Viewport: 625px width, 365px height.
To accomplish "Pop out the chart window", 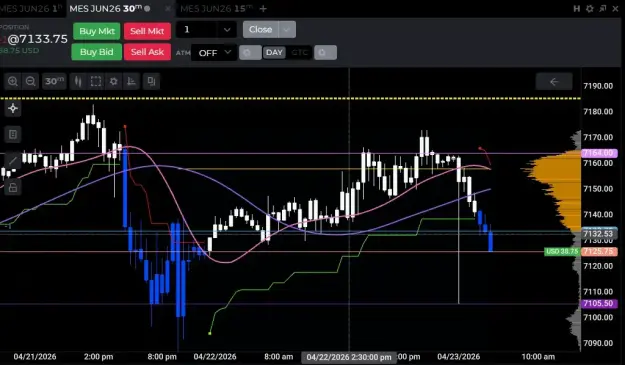I will click(603, 9).
